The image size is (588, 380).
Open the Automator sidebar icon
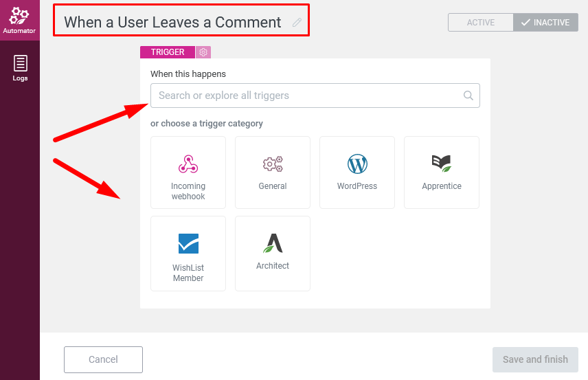19,20
